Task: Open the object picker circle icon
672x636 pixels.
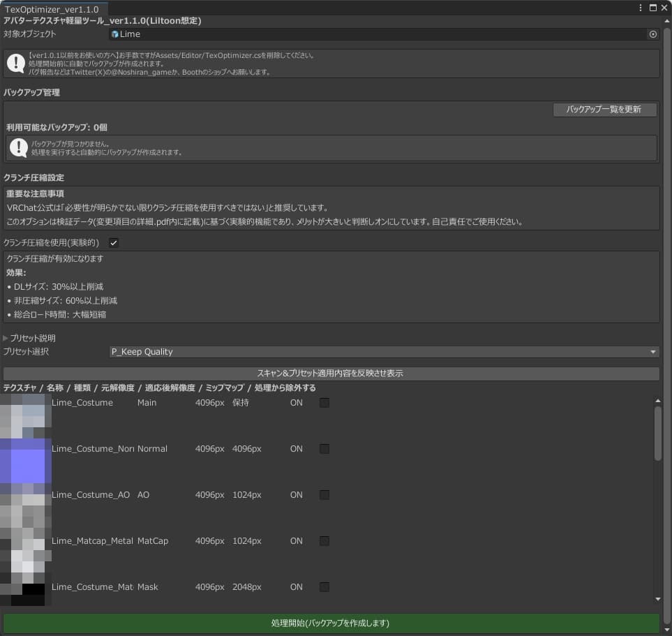Action: click(652, 34)
